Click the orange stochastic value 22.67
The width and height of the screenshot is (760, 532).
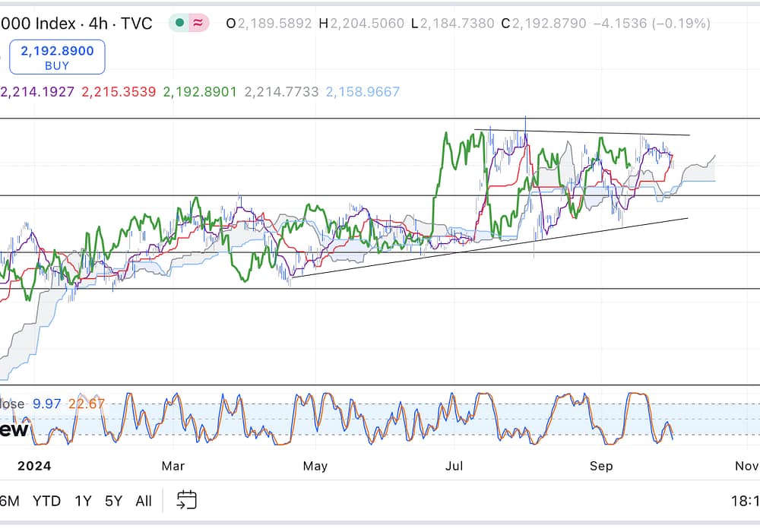(85, 404)
